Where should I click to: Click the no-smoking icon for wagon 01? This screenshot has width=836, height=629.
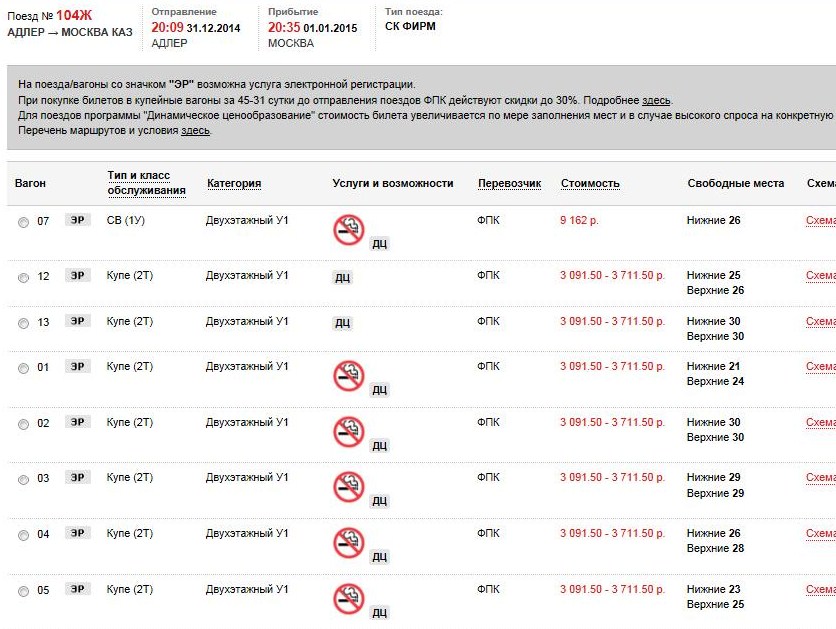pyautogui.click(x=348, y=375)
